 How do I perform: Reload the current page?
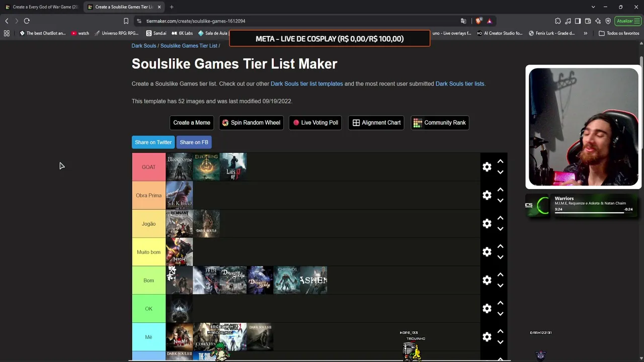(27, 21)
